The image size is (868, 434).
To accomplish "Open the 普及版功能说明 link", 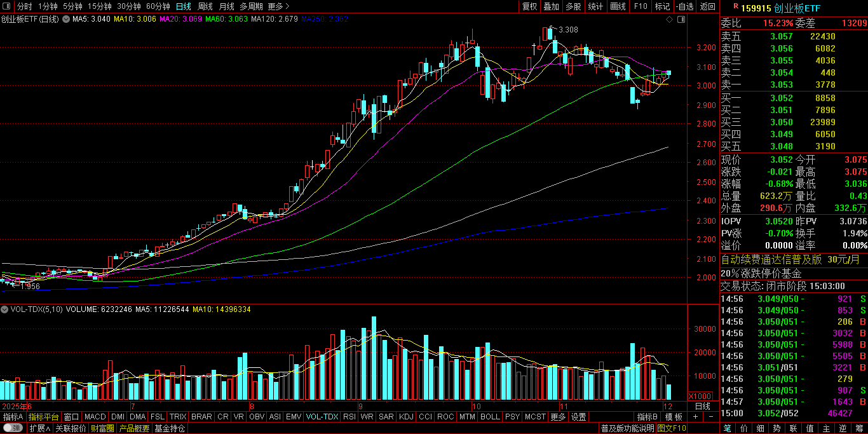I will 627,428.
